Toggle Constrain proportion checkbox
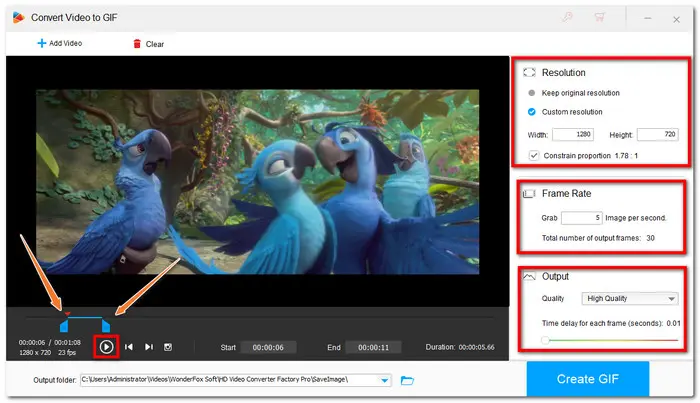 [533, 155]
